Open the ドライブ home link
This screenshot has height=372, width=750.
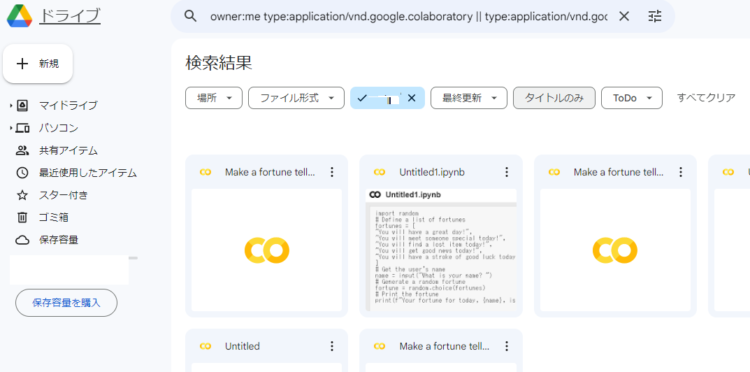tap(70, 16)
